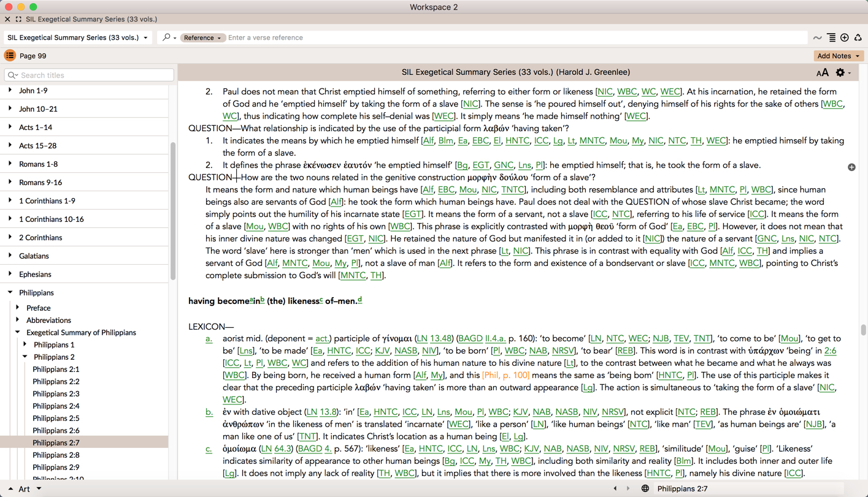Screen dimensions: 868x497
Task: Select Philippians 2:7 in tree
Action: click(x=56, y=443)
